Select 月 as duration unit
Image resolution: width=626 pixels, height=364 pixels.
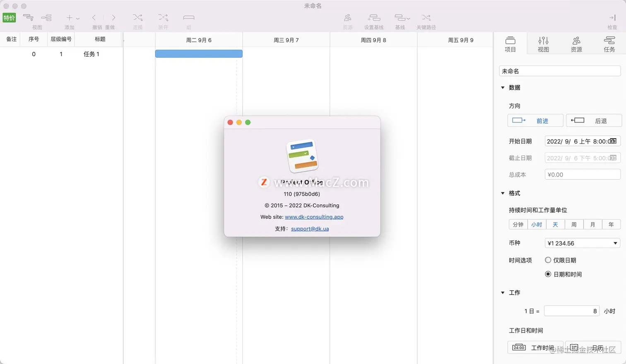pos(592,225)
